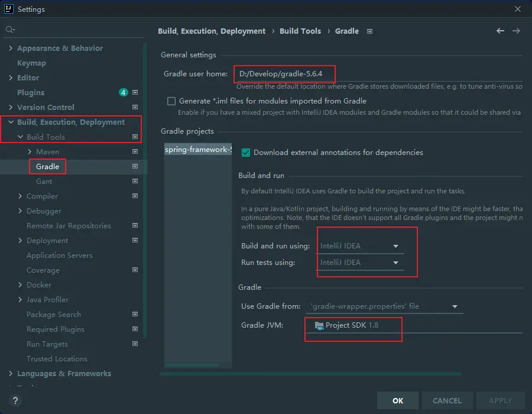532x414 pixels.
Task: Click the settings search magnifier icon
Action: 9,29
